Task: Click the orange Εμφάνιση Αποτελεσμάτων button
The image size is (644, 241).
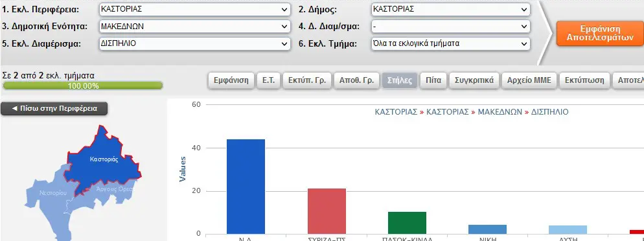Action: 600,33
